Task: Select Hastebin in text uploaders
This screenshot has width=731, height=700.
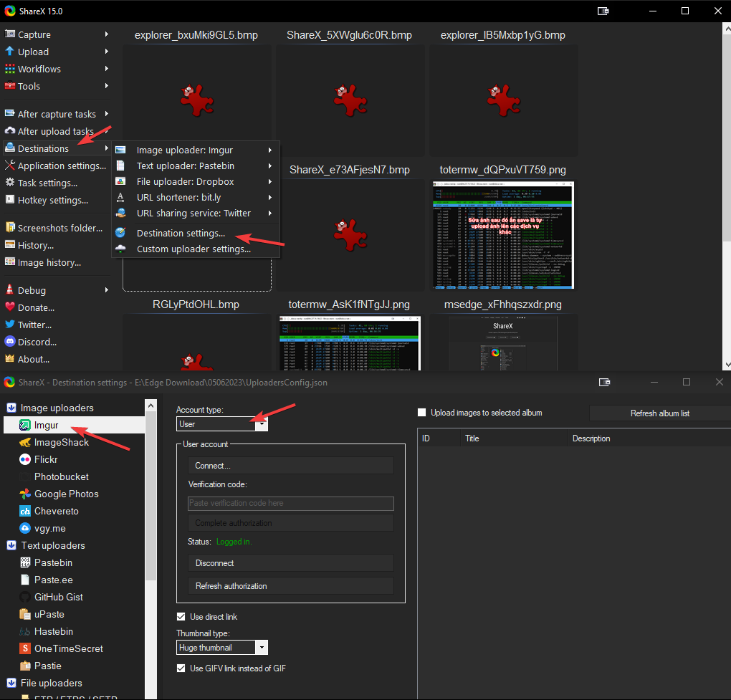Action: 54,631
